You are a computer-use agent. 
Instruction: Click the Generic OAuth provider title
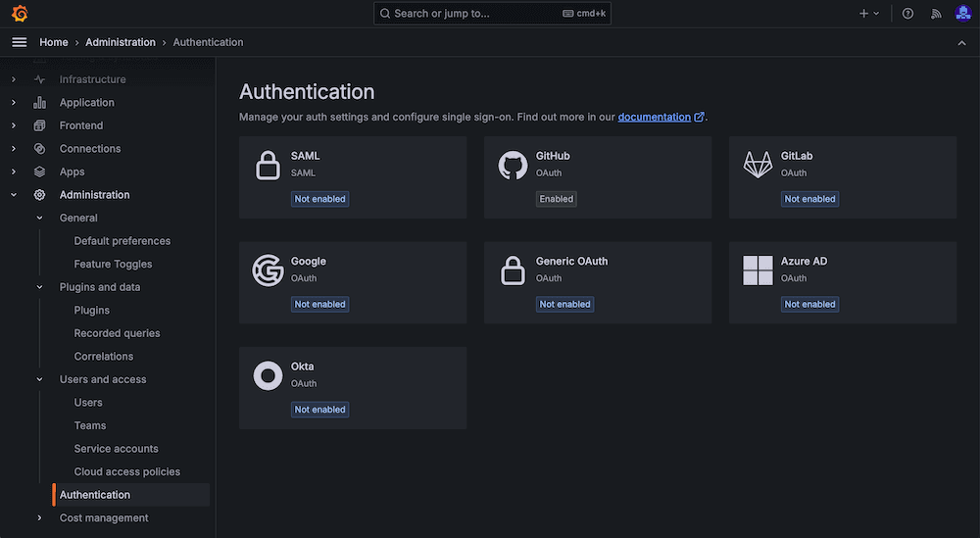click(572, 262)
